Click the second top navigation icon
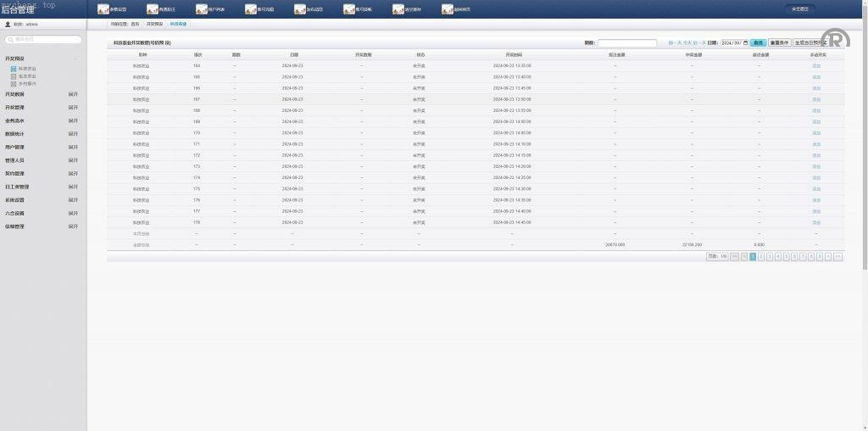The height and width of the screenshot is (431, 868). (153, 9)
